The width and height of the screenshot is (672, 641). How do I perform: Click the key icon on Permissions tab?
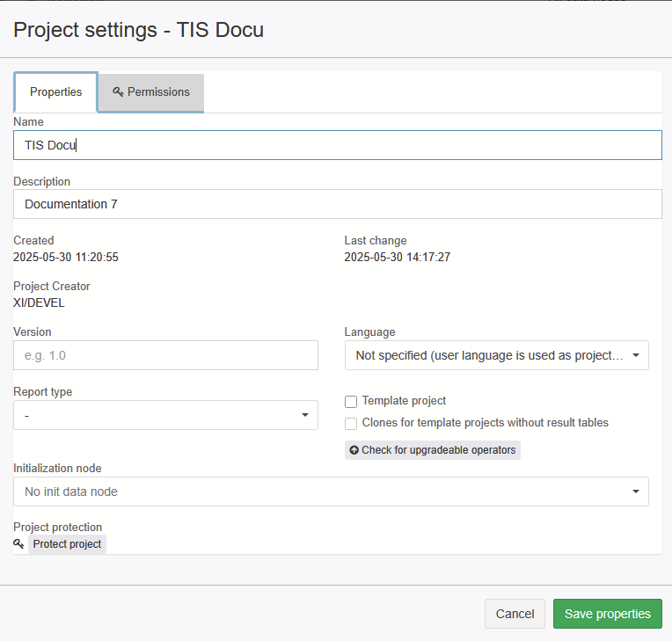(x=118, y=91)
